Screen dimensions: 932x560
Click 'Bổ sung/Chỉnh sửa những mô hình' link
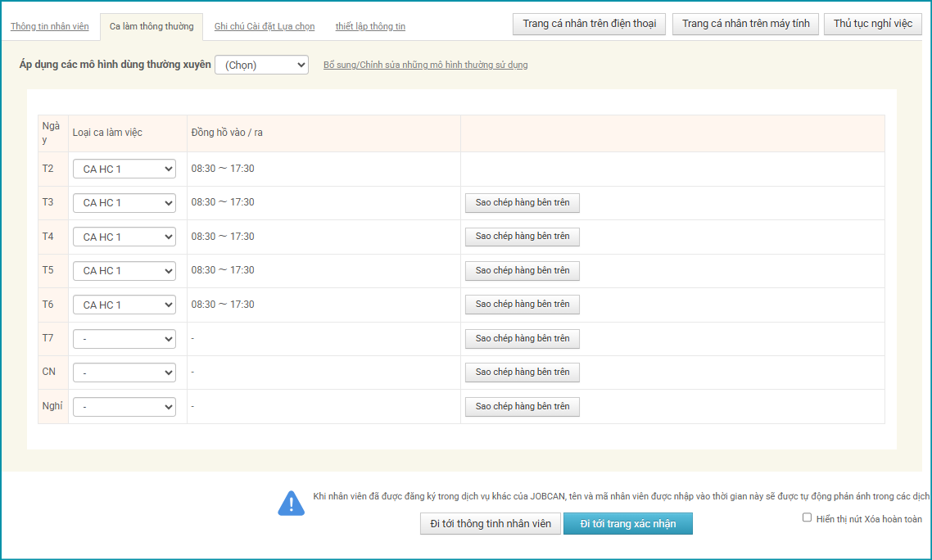pos(425,65)
